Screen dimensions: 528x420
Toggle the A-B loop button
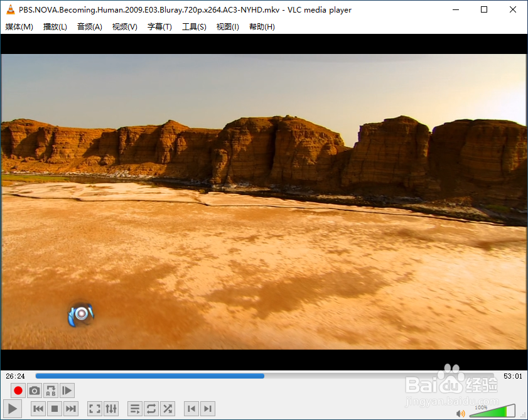click(50, 390)
